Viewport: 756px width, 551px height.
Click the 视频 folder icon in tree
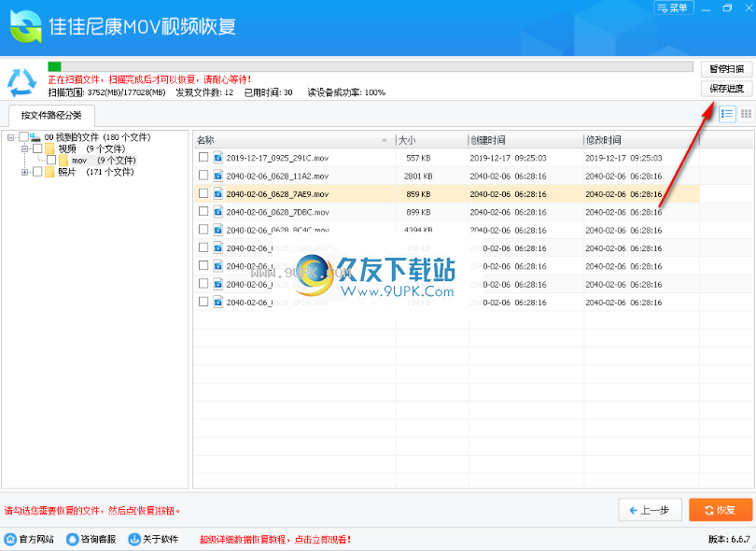(x=49, y=148)
